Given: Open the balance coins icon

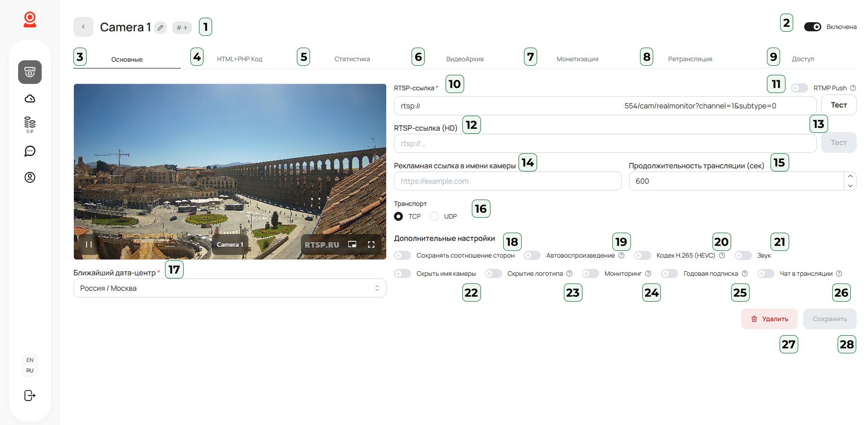Looking at the screenshot, I should [x=30, y=125].
